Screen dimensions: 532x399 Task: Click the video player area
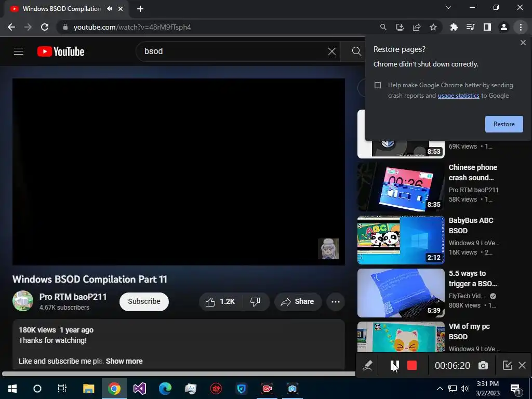179,172
